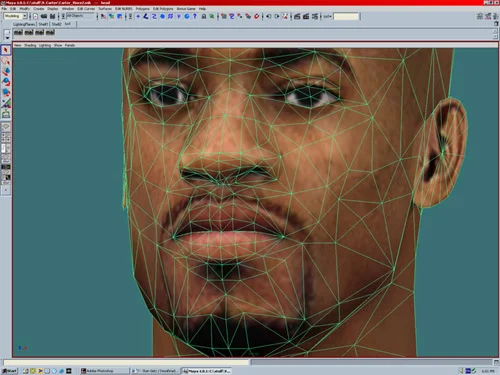Toggle the handles selection mask

point(138,16)
